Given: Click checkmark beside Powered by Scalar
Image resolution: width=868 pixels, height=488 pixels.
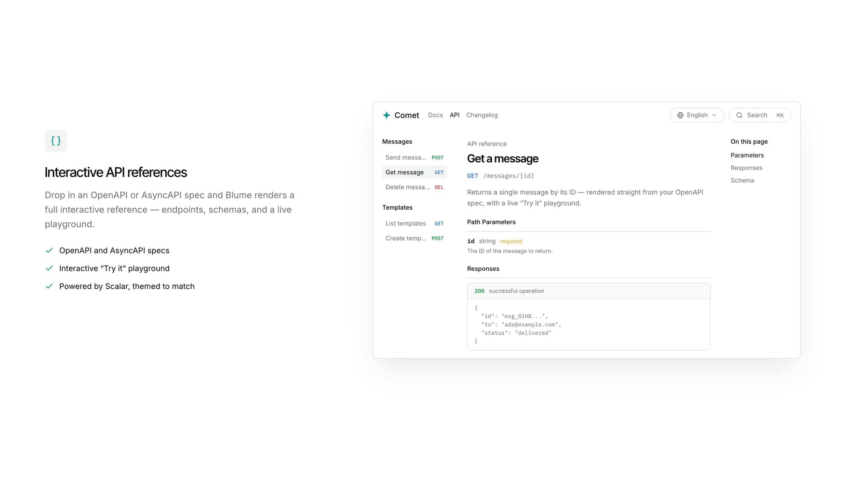Looking at the screenshot, I should coord(49,286).
